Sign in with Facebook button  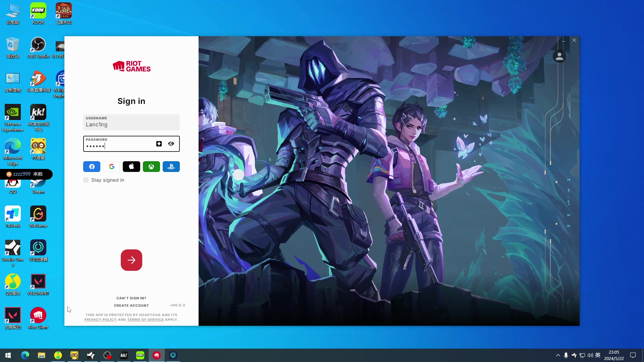click(92, 167)
